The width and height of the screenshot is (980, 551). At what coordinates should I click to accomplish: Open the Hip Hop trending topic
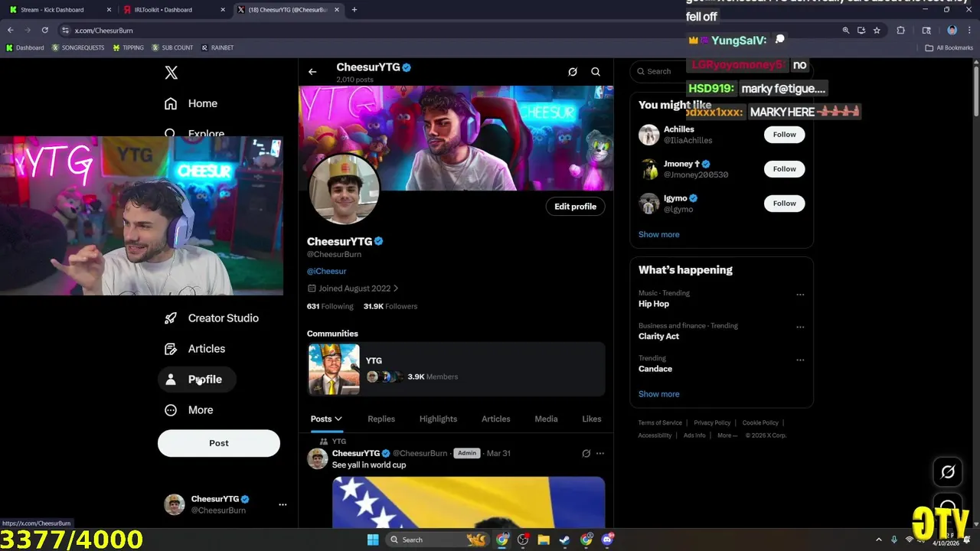(x=654, y=304)
